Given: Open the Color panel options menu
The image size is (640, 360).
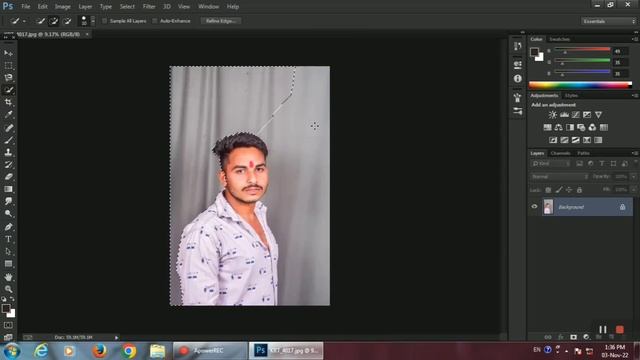Looking at the screenshot, I should point(635,39).
